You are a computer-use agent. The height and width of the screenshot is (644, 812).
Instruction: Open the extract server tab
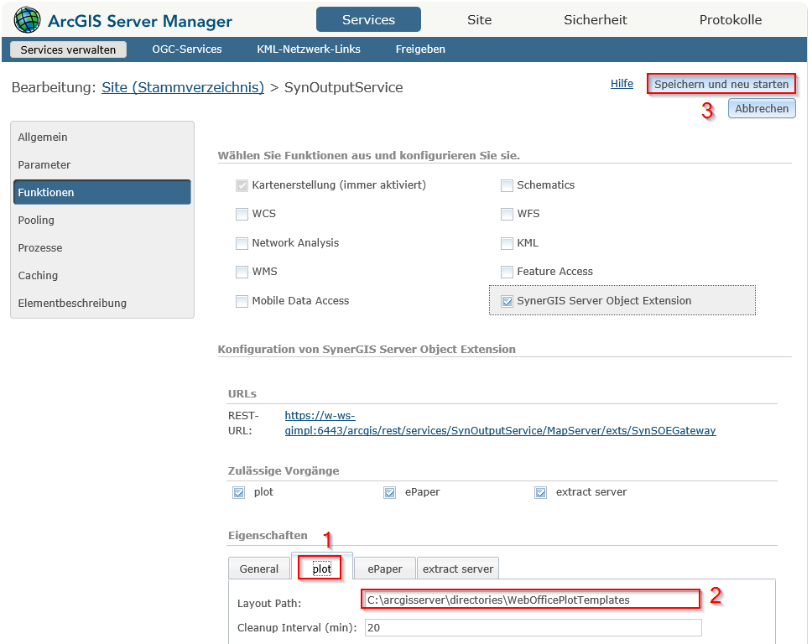pos(458,569)
